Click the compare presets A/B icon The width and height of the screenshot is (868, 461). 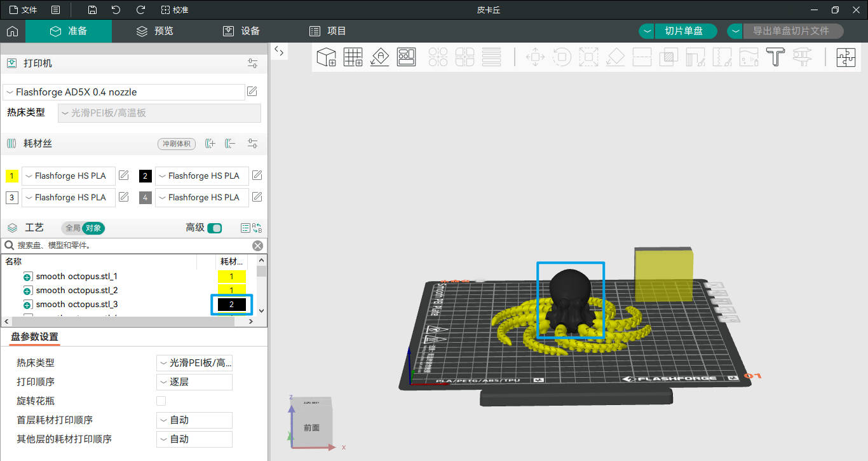(257, 228)
